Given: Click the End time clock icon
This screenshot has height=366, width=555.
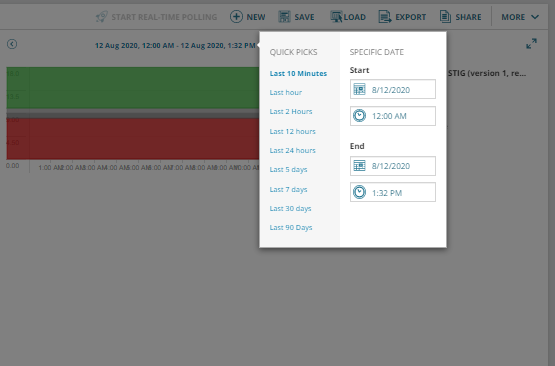Looking at the screenshot, I should coord(359,192).
